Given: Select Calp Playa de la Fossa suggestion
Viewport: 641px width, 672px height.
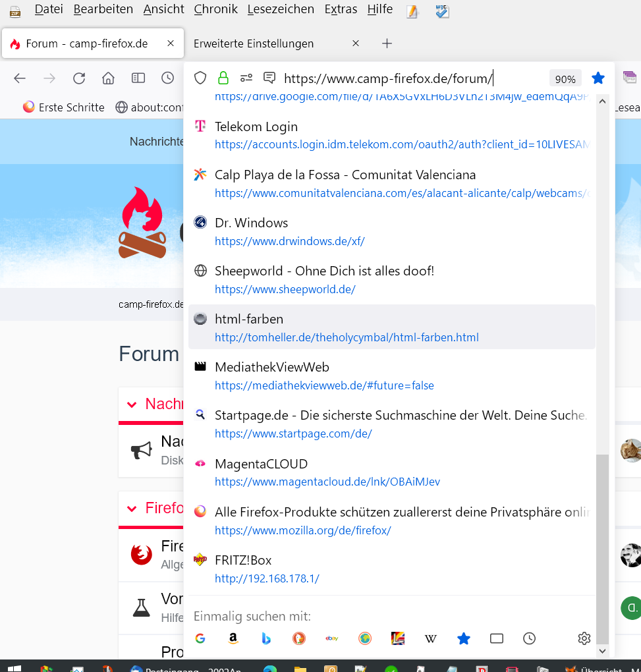Looking at the screenshot, I should [392, 183].
